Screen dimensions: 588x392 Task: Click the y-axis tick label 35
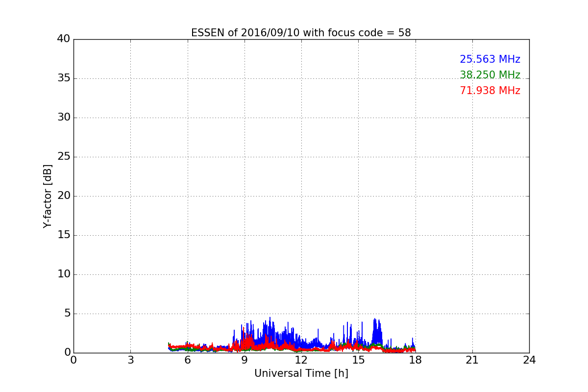[64, 78]
